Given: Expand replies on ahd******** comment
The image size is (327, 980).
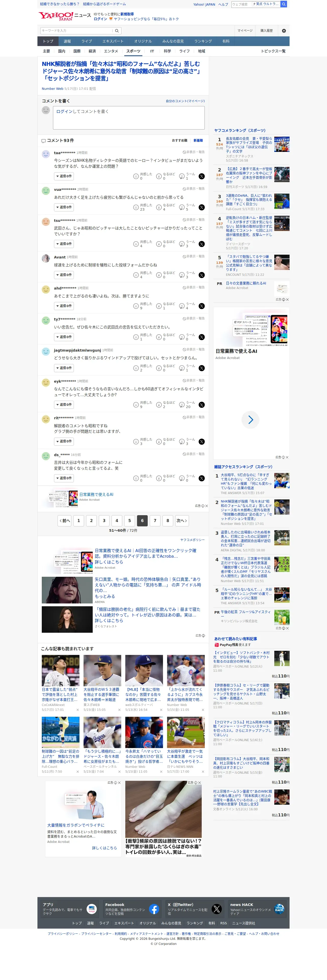Looking at the screenshot, I should coord(64,306).
